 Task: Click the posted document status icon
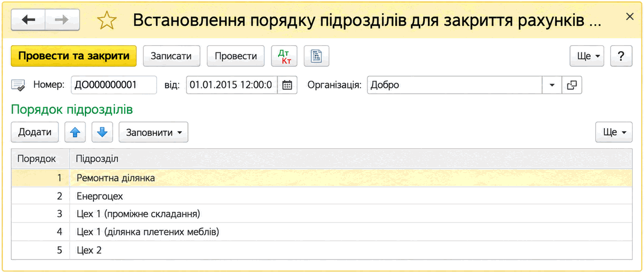click(x=18, y=85)
